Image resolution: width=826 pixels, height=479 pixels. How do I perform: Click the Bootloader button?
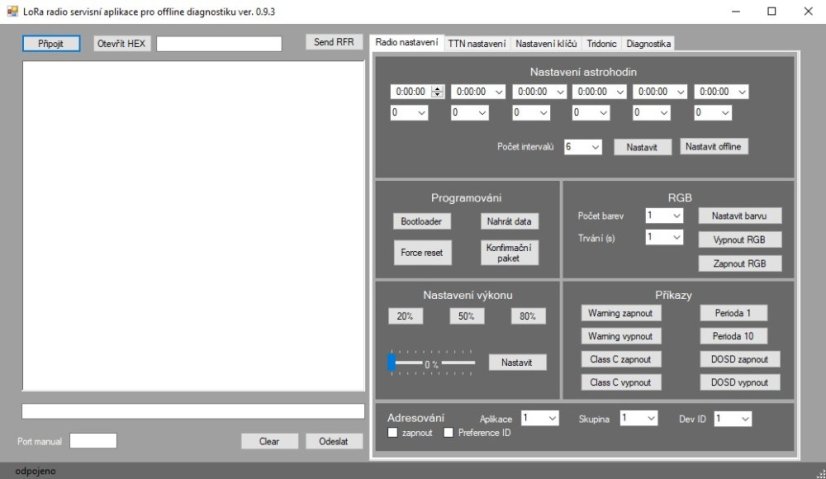(x=421, y=221)
